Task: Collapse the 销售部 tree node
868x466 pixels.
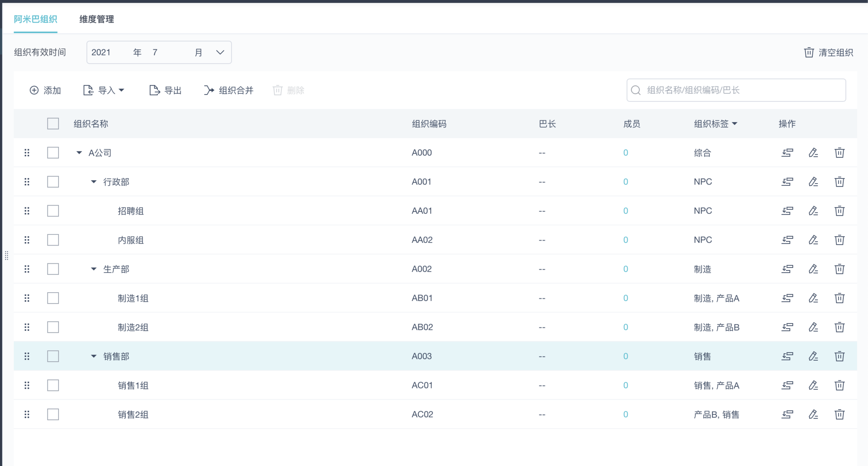Action: [x=94, y=356]
